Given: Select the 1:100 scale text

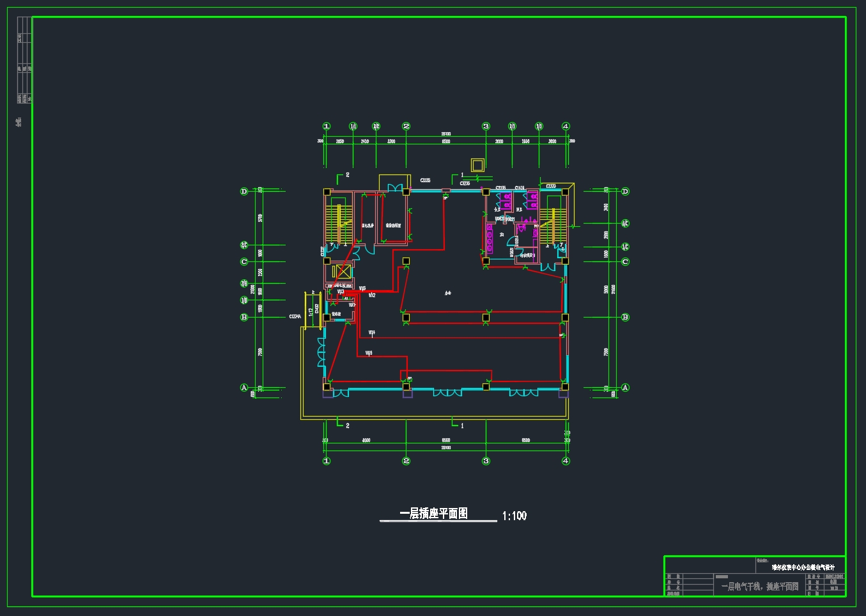Looking at the screenshot, I should click(514, 516).
